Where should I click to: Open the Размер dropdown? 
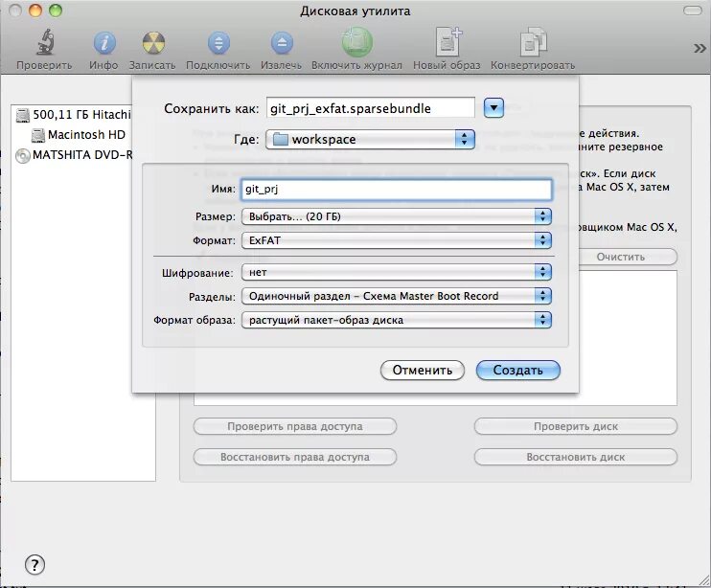click(x=397, y=216)
